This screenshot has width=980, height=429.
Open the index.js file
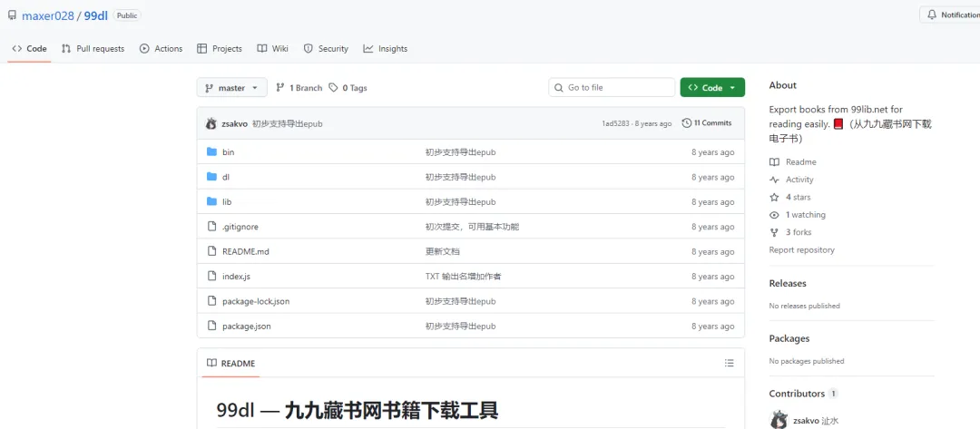tap(236, 277)
